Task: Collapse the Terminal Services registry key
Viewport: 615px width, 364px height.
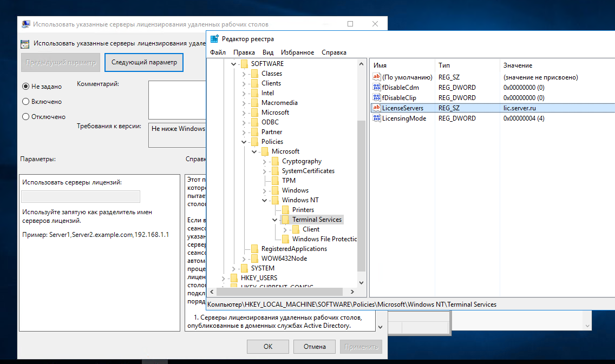Action: tap(274, 220)
